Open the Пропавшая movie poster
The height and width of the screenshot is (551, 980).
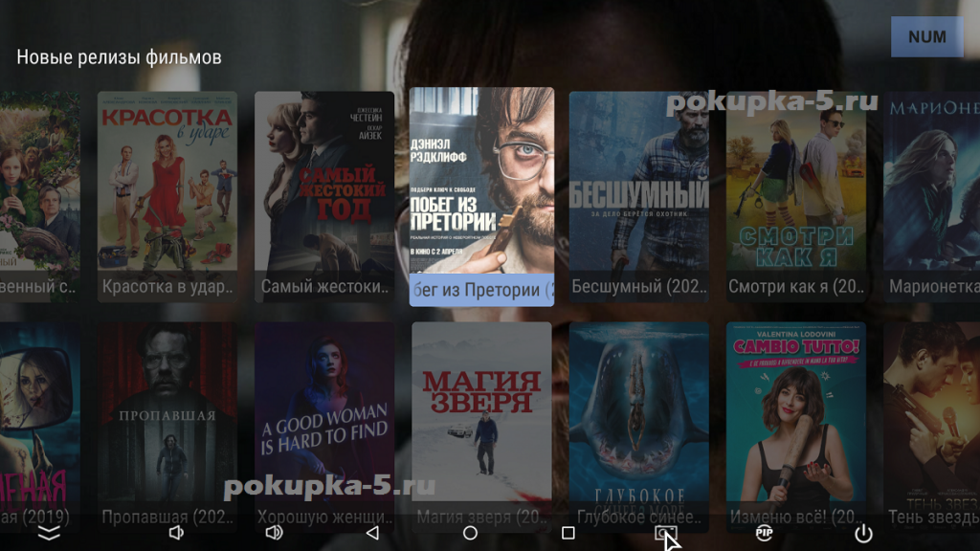167,427
